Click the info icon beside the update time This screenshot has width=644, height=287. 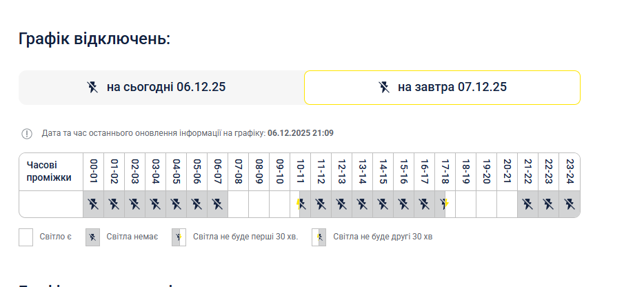(27, 133)
